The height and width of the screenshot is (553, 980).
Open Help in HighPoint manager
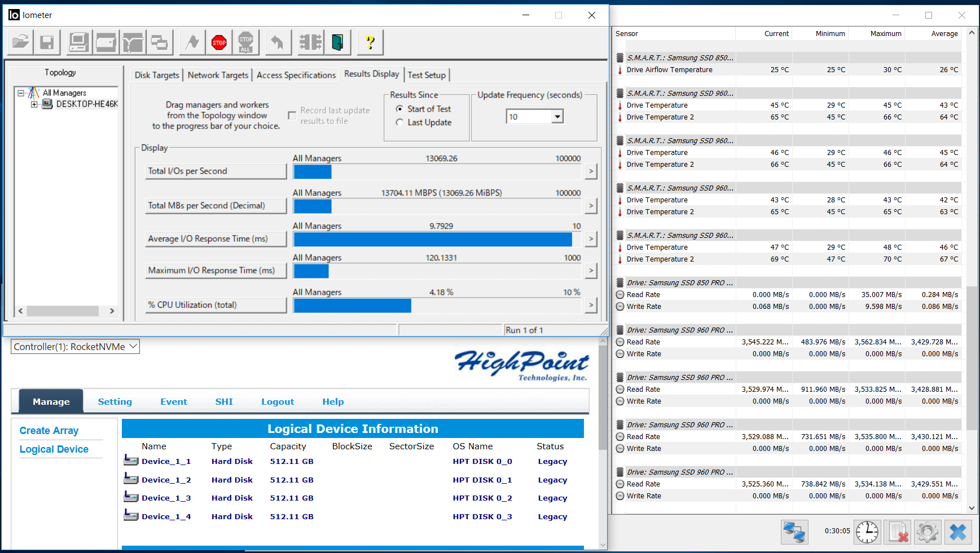coord(333,401)
